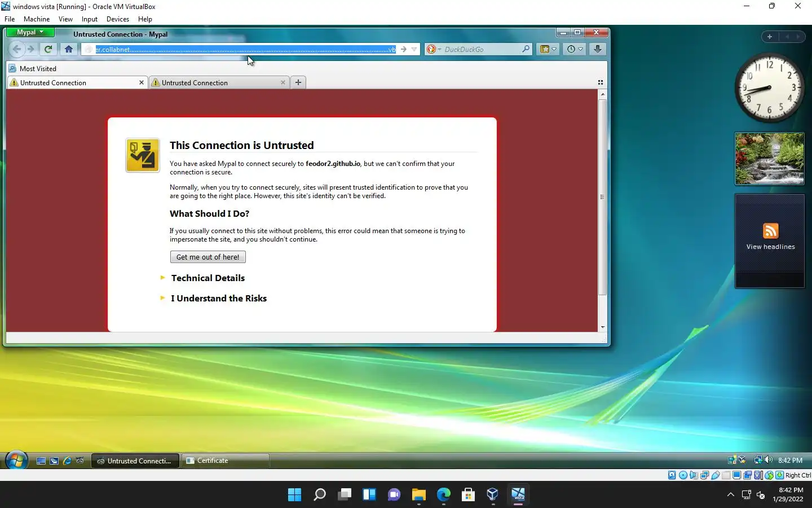Launch Mypal raccoon quick launch icon
This screenshot has width=812, height=508.
(80, 461)
